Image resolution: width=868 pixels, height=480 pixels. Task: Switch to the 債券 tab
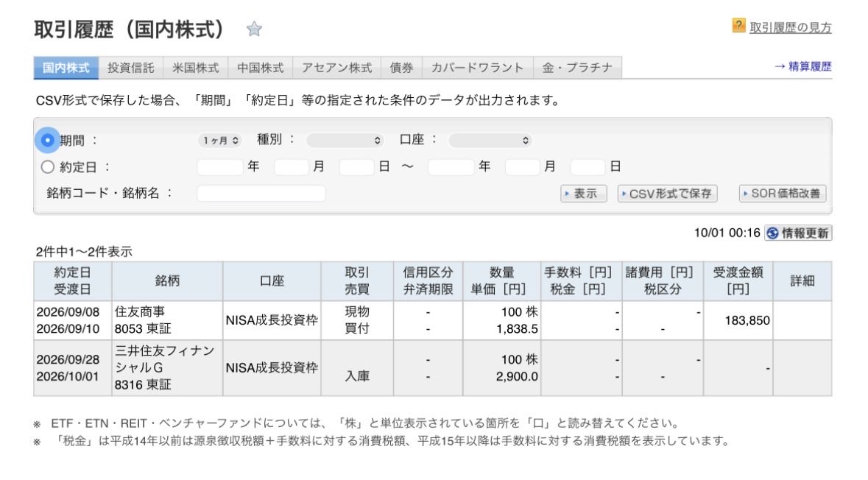[x=401, y=68]
